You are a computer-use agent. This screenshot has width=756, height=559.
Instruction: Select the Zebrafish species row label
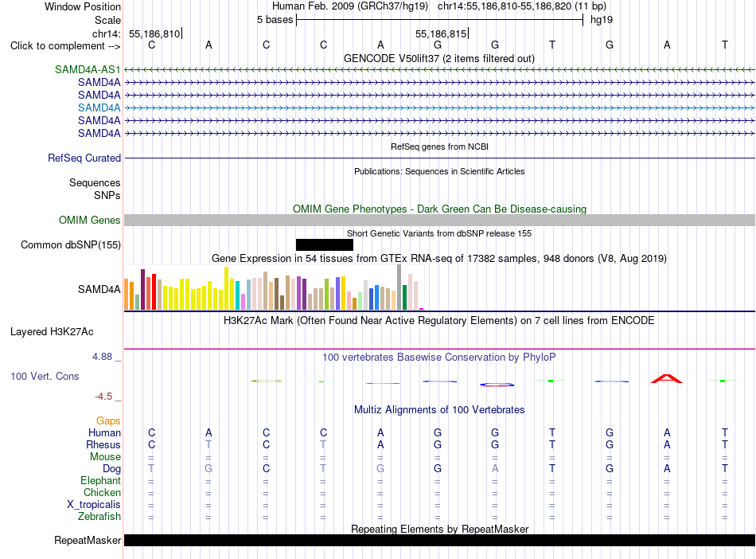99,516
